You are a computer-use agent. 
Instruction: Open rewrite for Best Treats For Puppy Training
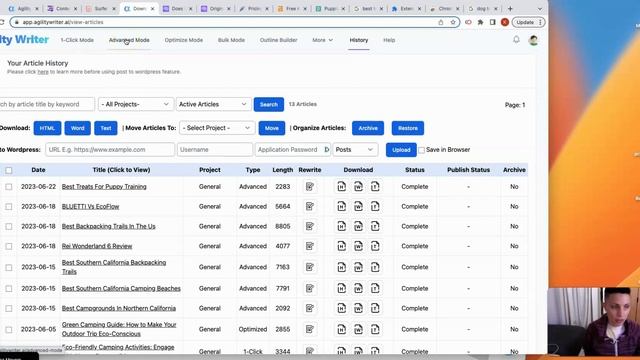310,187
